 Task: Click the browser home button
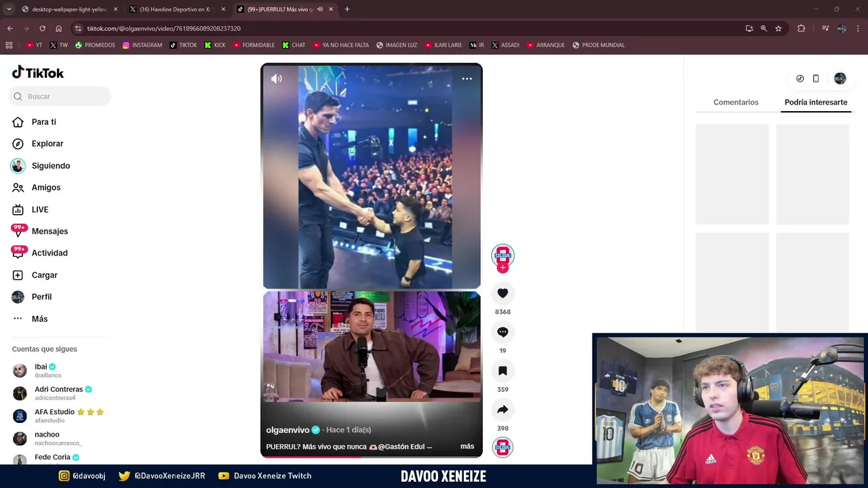(59, 28)
